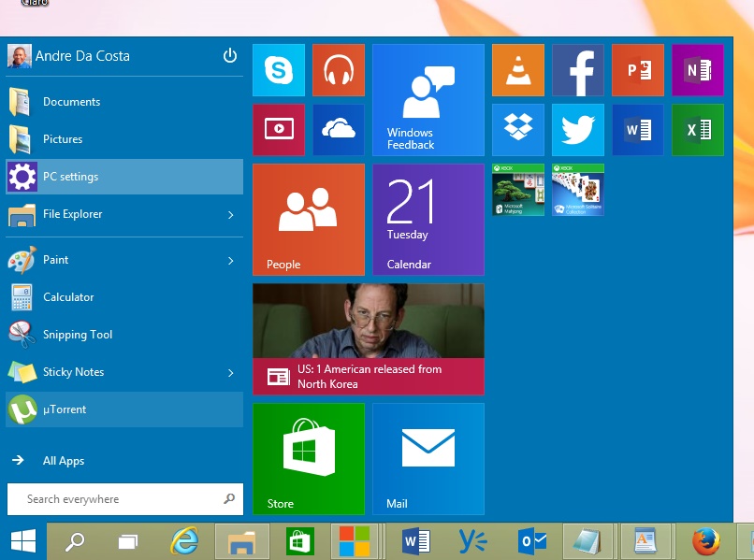The width and height of the screenshot is (754, 560).
Task: Open Task View on taskbar
Action: 128,541
